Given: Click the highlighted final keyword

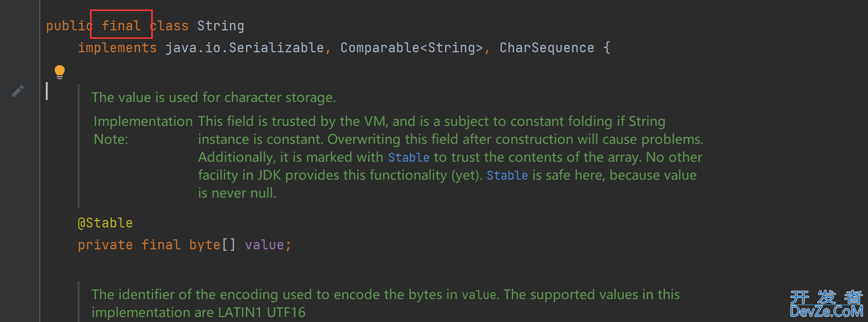Looking at the screenshot, I should pos(121,26).
